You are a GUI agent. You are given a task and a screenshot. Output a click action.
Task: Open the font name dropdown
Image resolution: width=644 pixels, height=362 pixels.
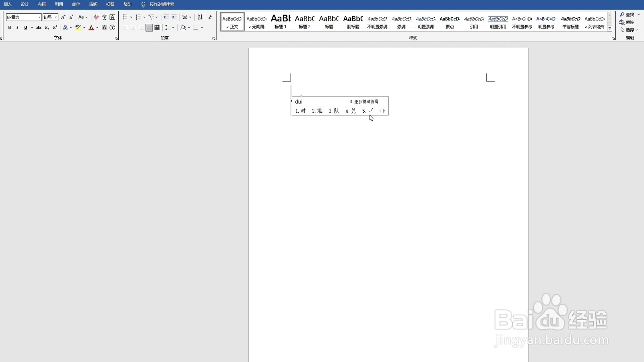[x=39, y=17]
